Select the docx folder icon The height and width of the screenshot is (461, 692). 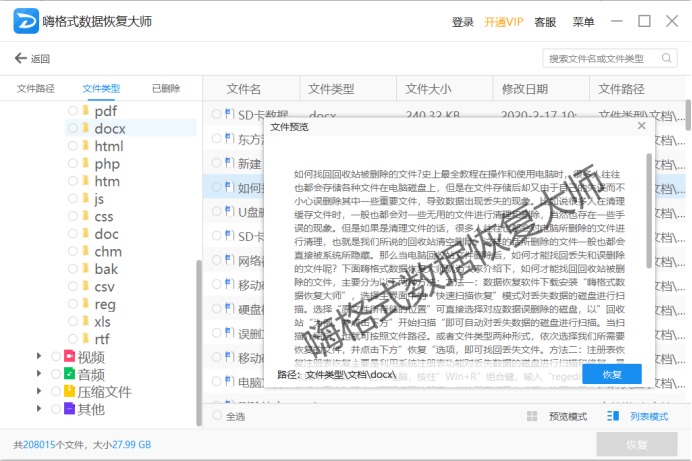(x=86, y=128)
